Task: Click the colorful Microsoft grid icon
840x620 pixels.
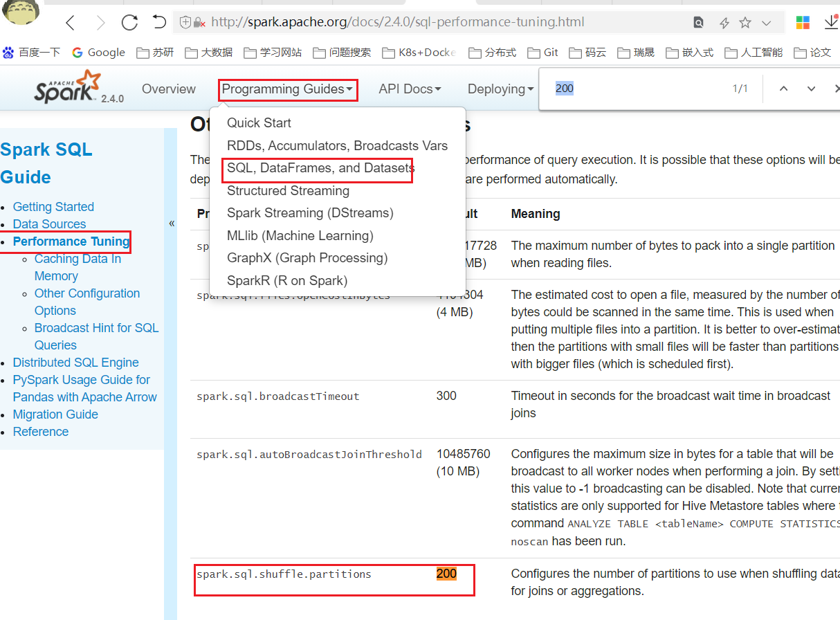Action: pos(803,21)
